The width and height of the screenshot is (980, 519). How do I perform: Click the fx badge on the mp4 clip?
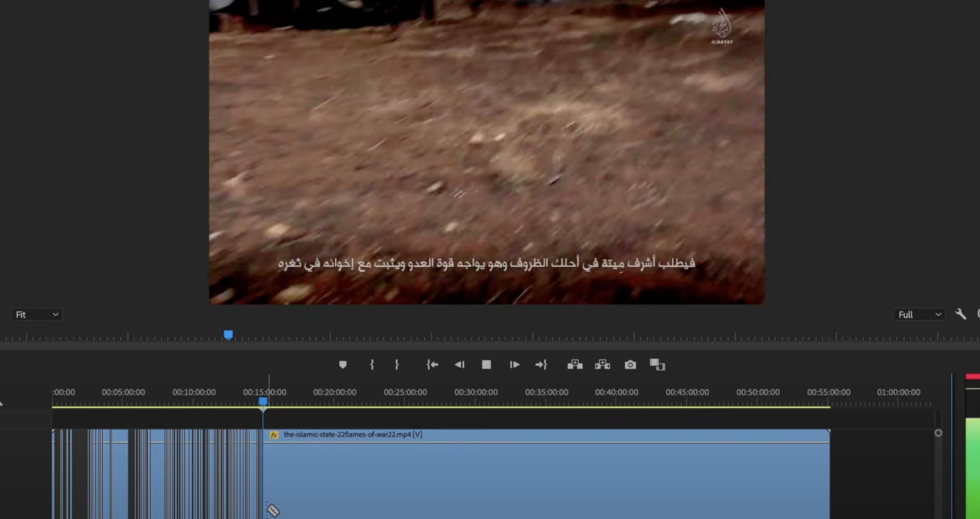point(274,435)
